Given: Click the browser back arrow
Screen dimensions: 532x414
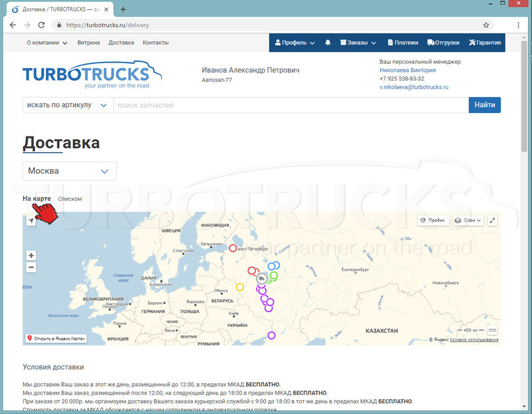Looking at the screenshot, I should pos(13,25).
